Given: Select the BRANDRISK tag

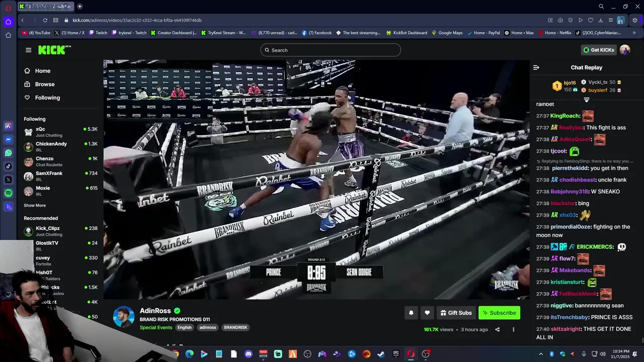Looking at the screenshot, I should tap(235, 327).
